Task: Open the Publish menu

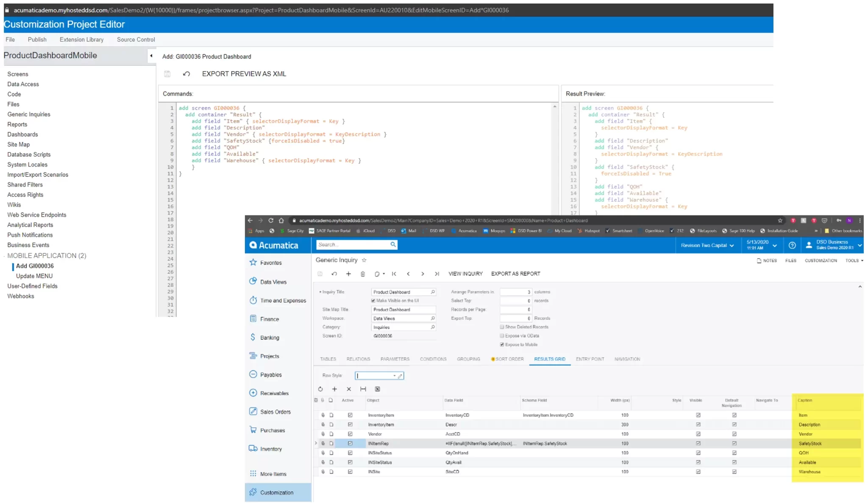Action: (37, 39)
